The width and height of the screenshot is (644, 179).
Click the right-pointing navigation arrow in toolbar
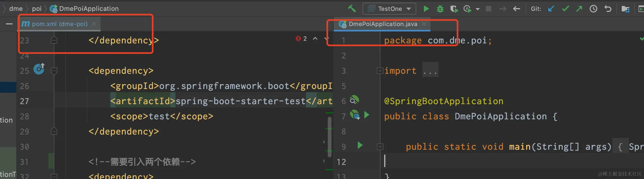pyautogui.click(x=503, y=9)
